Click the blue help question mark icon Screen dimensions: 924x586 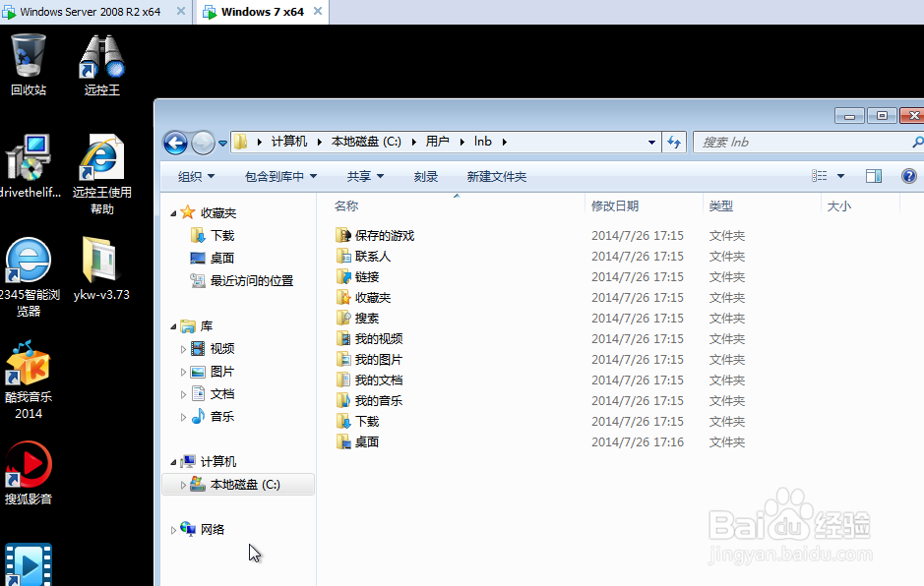click(x=908, y=176)
